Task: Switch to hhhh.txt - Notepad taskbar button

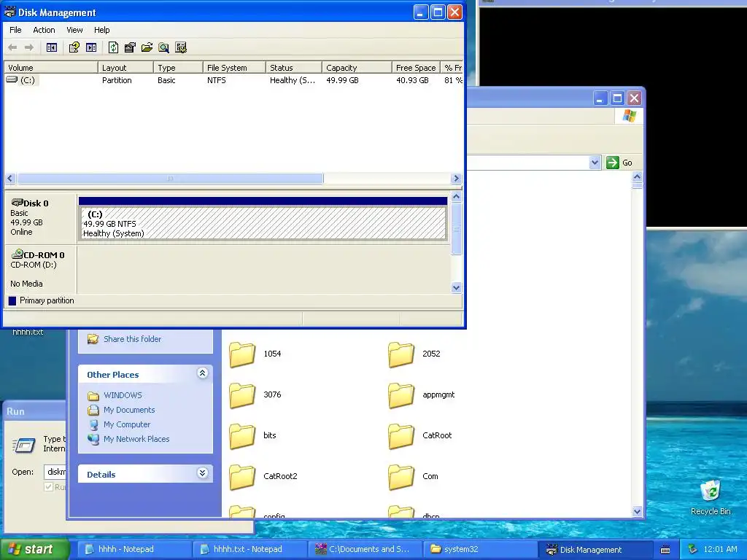Action: pyautogui.click(x=249, y=550)
